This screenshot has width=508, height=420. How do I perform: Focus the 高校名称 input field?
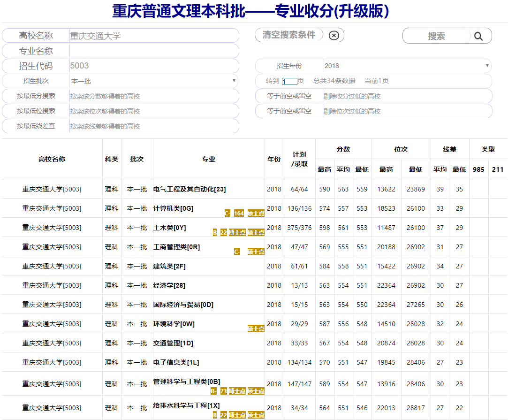(154, 36)
